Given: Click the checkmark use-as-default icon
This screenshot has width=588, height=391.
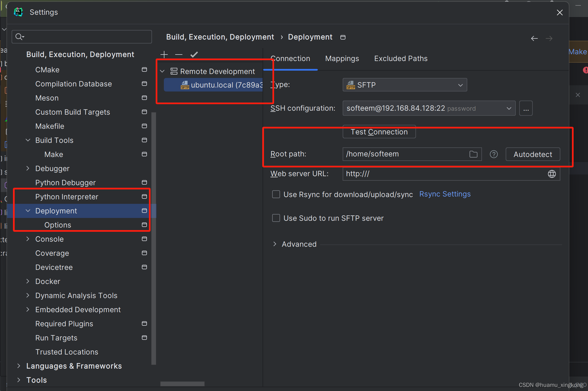Looking at the screenshot, I should (194, 54).
